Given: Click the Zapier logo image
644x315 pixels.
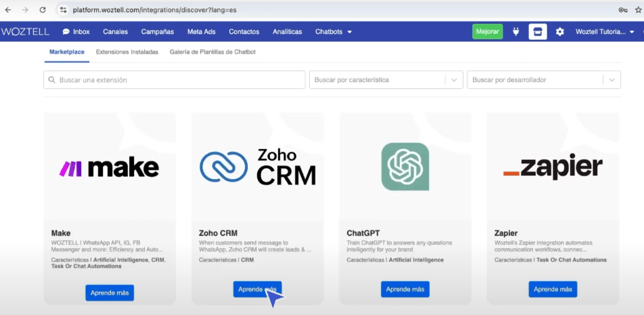Looking at the screenshot, I should 553,168.
